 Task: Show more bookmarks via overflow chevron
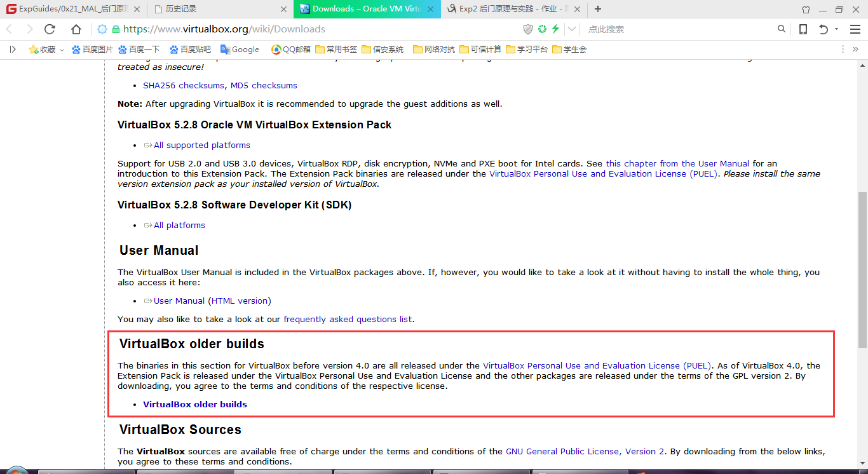(855, 49)
